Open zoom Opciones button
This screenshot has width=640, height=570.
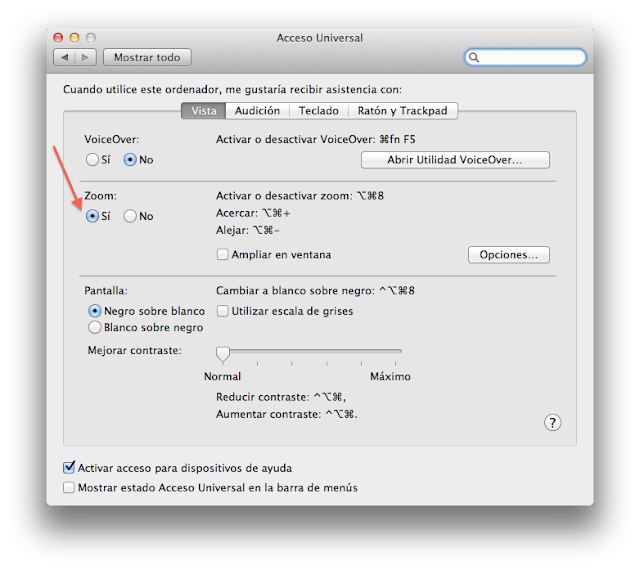click(509, 255)
